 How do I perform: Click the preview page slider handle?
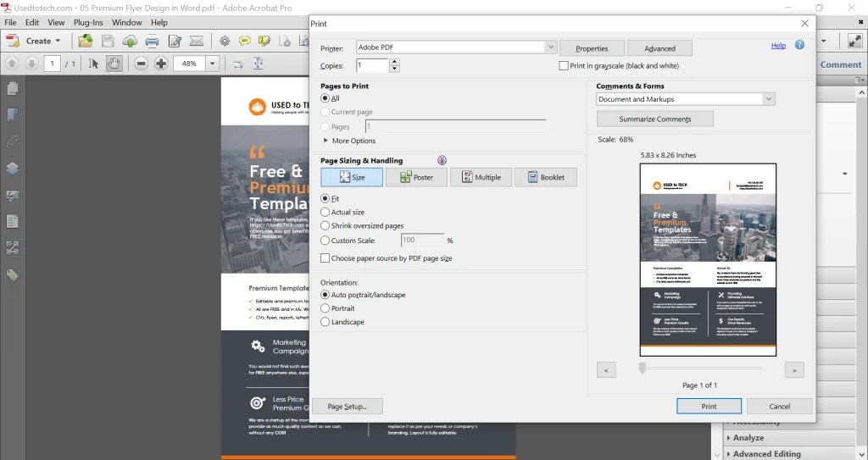pyautogui.click(x=643, y=369)
